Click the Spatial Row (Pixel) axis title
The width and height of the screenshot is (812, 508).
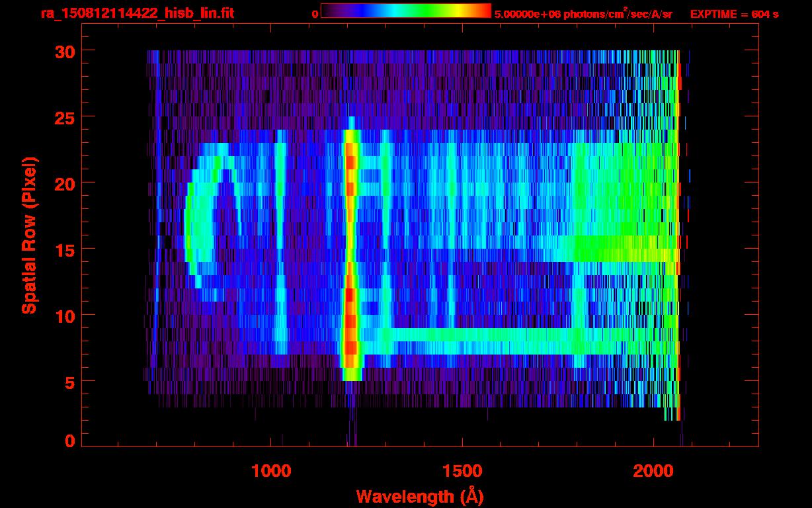pyautogui.click(x=29, y=235)
